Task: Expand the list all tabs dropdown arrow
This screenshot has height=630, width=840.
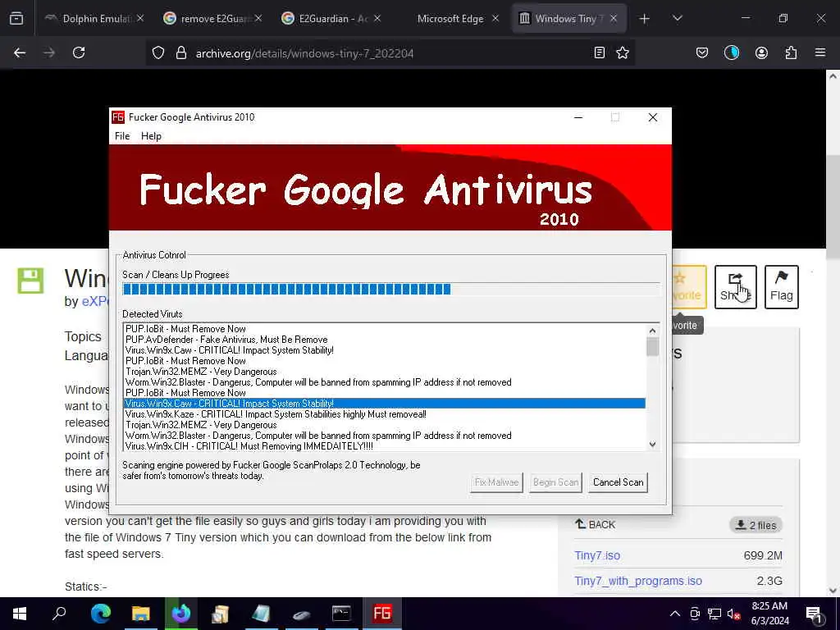Action: coord(677,19)
